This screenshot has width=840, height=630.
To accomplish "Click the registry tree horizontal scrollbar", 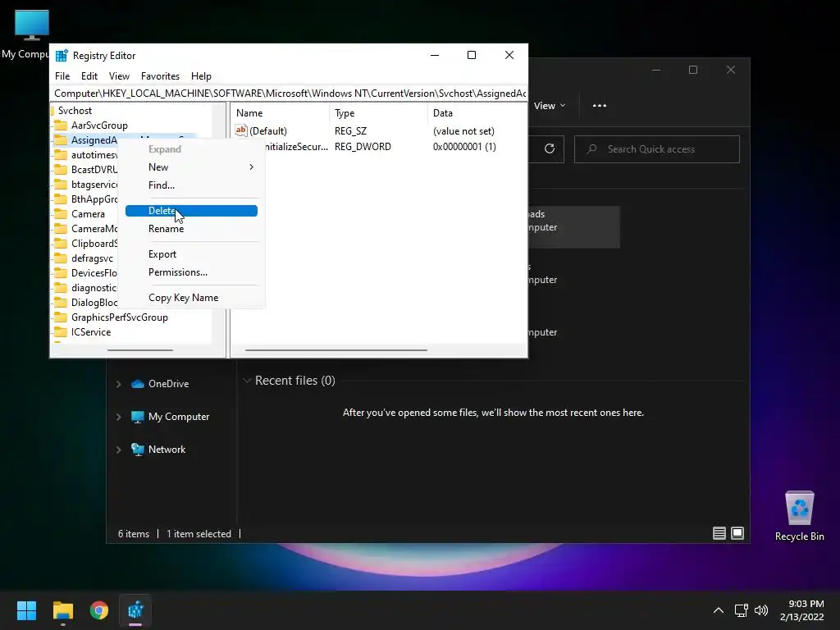I will pyautogui.click(x=139, y=349).
